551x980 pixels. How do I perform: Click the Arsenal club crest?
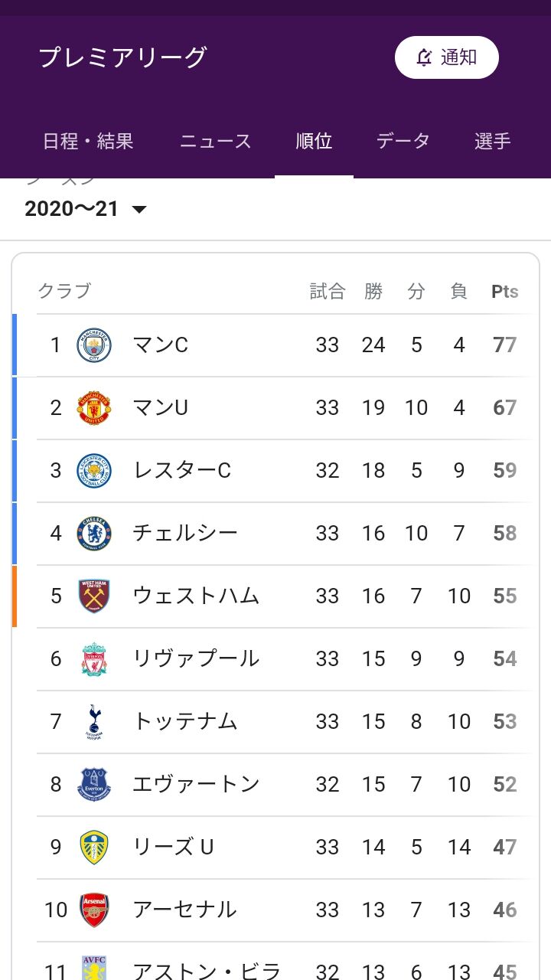[x=94, y=910]
